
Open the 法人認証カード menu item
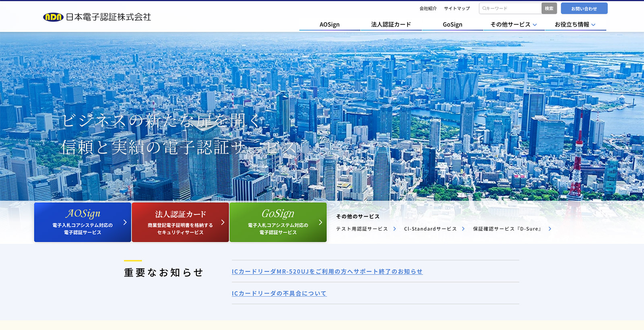click(391, 25)
